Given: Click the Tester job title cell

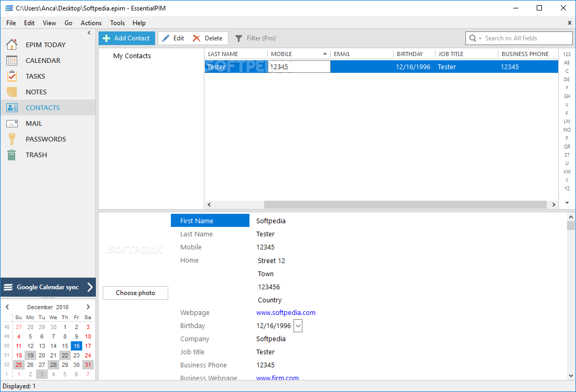Looking at the screenshot, I should tap(466, 67).
